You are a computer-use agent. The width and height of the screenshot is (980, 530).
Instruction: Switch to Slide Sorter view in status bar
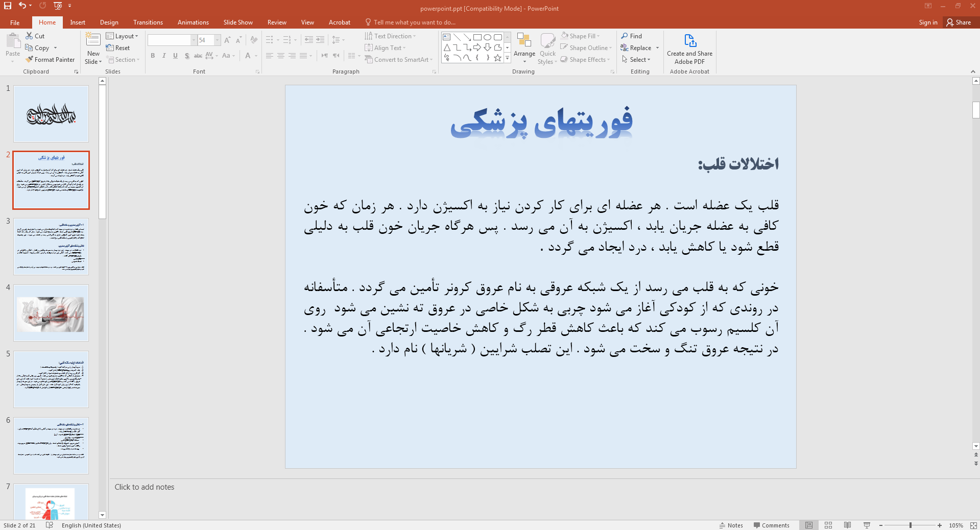pos(828,525)
